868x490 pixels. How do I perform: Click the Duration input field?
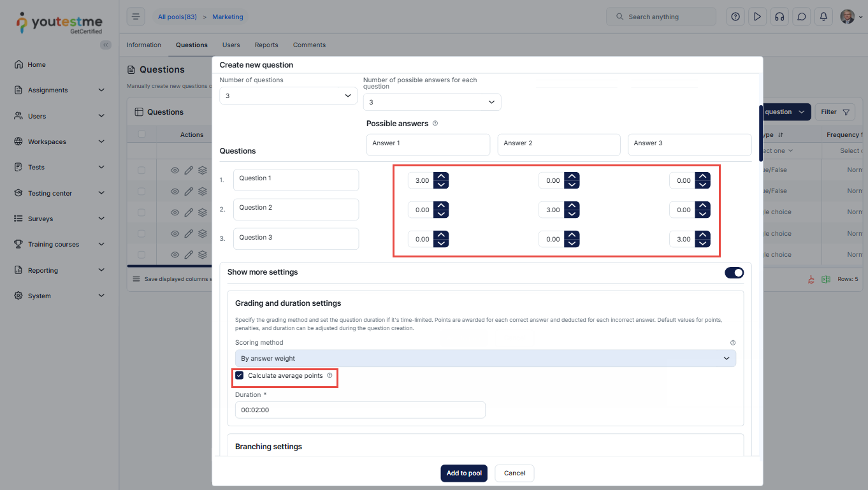pyautogui.click(x=360, y=410)
